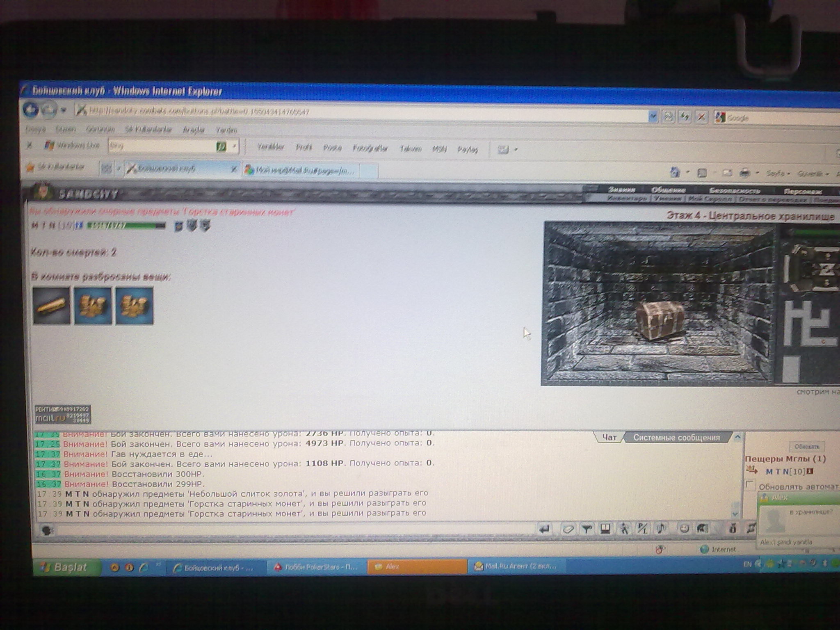This screenshot has width=840, height=630.
Task: Open the Güvenlik dropdown menu
Action: (x=813, y=174)
